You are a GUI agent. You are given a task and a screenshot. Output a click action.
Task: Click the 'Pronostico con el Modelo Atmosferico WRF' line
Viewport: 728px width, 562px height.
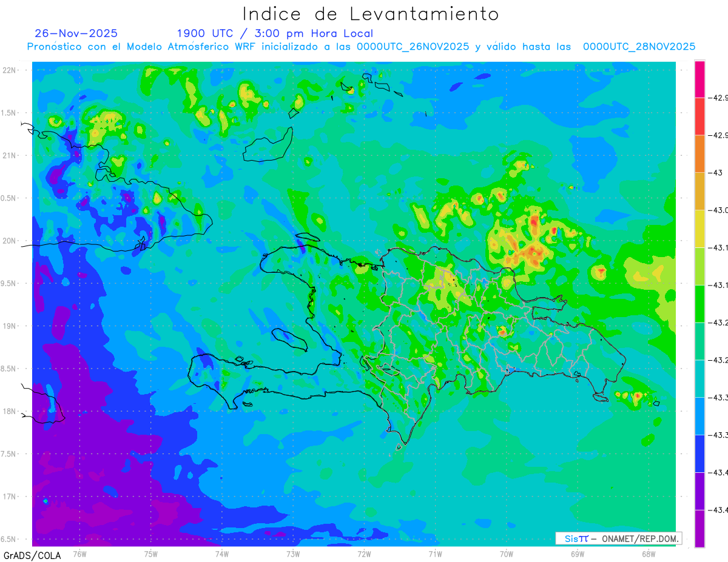[x=361, y=47]
